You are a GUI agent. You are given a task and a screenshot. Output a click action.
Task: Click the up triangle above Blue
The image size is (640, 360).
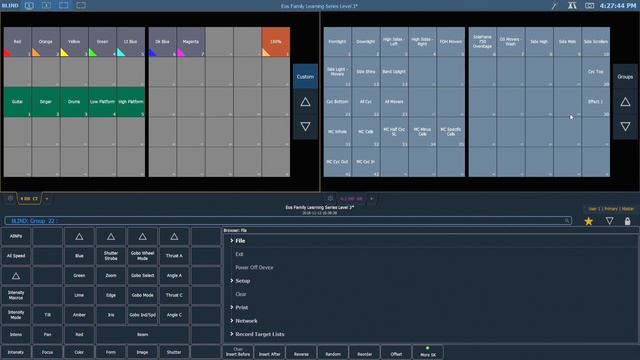79,237
